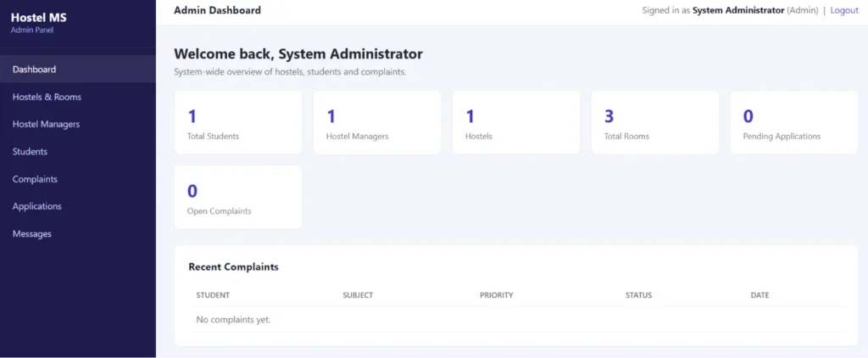Click the Admin Dashboard header title
This screenshot has height=358, width=868.
pyautogui.click(x=218, y=10)
